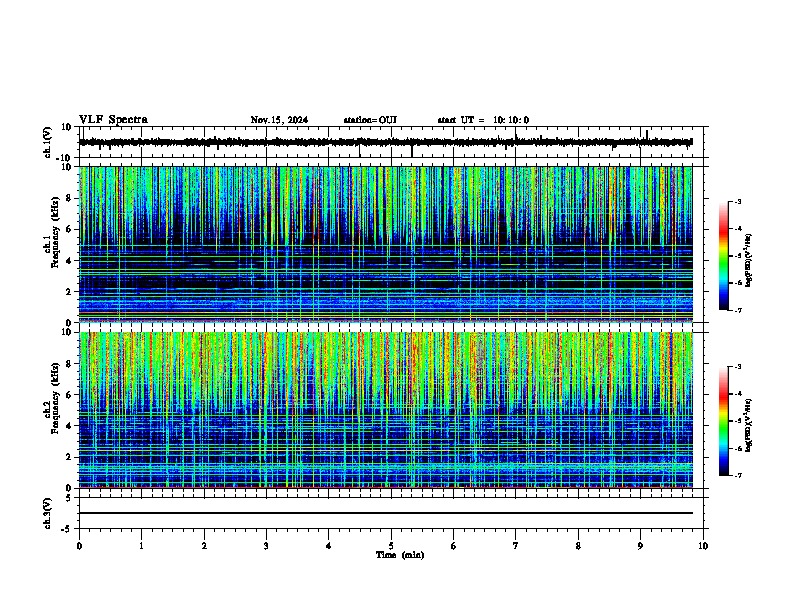
Task: Click the "8" kHz tick on ch.1 axis
Action: coord(70,198)
